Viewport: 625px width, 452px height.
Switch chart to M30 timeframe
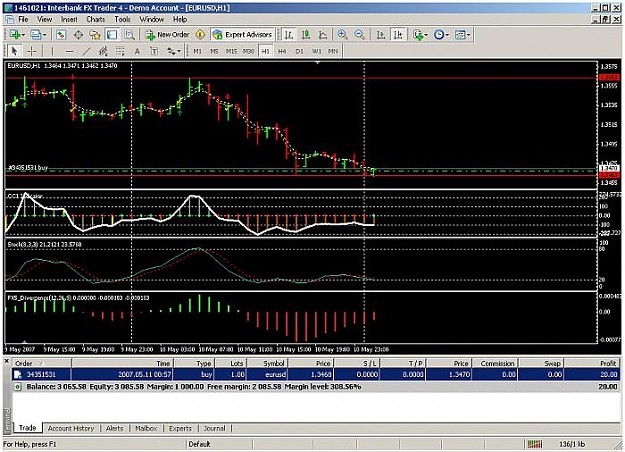[x=248, y=51]
